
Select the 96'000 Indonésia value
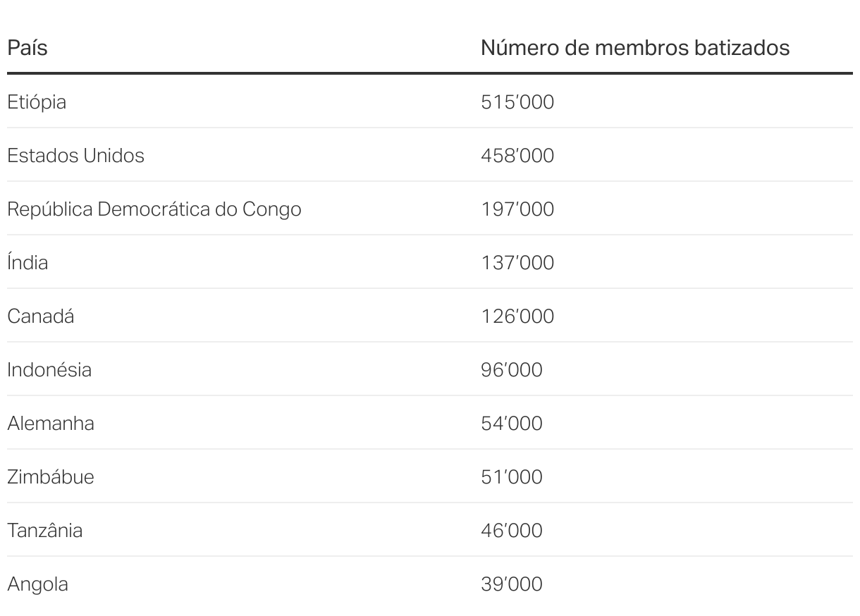tap(512, 369)
